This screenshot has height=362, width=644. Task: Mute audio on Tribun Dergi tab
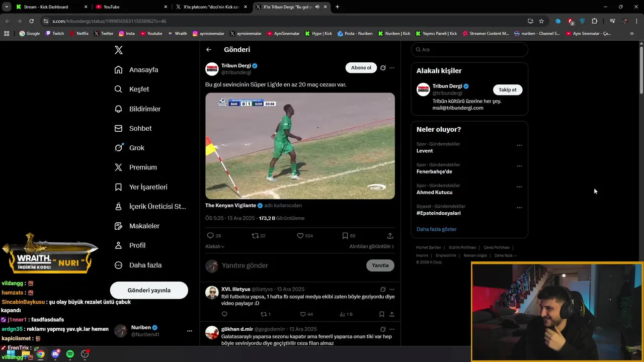317,7
